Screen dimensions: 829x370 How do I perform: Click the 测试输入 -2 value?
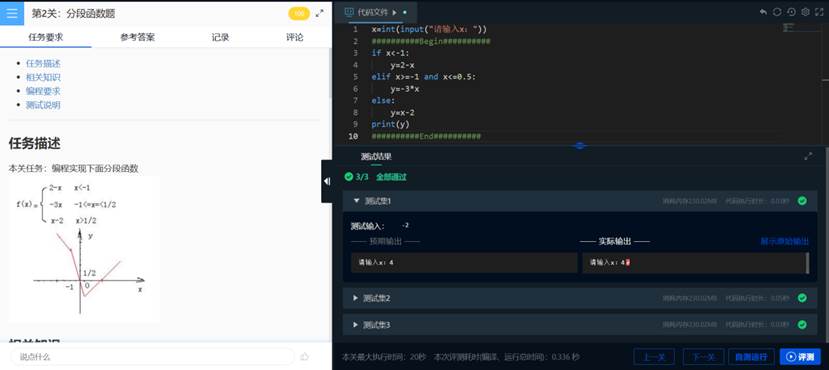[x=405, y=226]
